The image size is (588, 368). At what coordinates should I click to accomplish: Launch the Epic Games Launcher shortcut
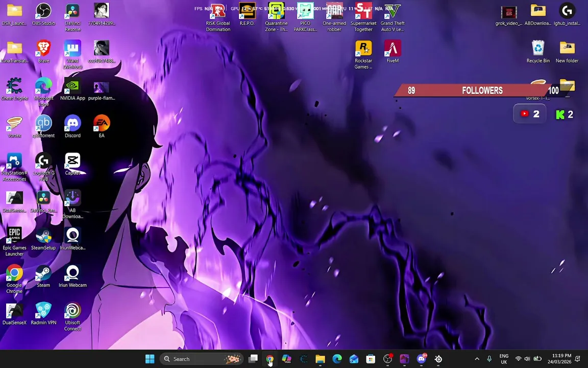[x=14, y=242]
